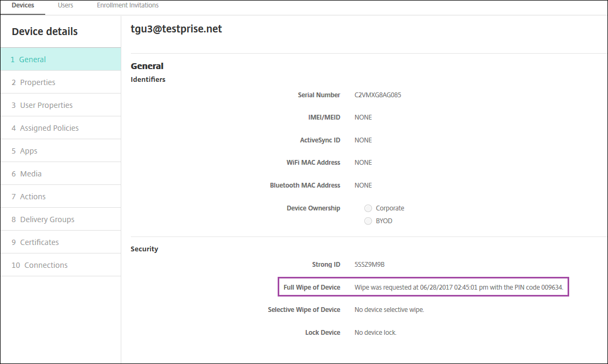Click the Full Wipe of Device status text
This screenshot has width=608, height=364.
pyautogui.click(x=462, y=287)
